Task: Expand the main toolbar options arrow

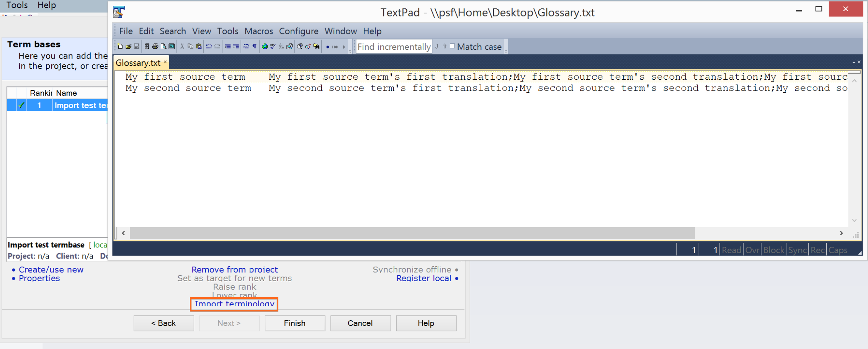Action: 350,51
